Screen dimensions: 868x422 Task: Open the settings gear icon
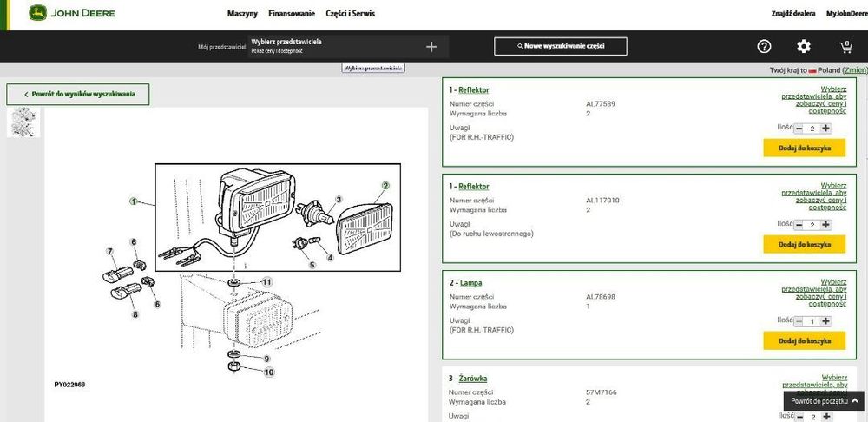[804, 47]
